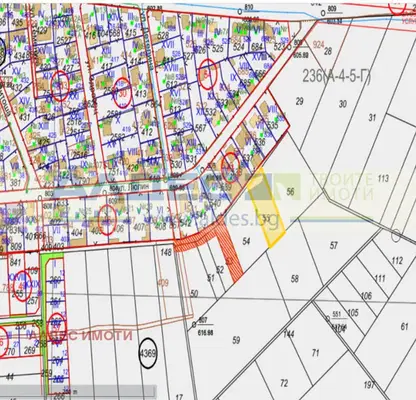
Task: Select parcel 54 beside the hatched road
Action: pyautogui.click(x=246, y=241)
